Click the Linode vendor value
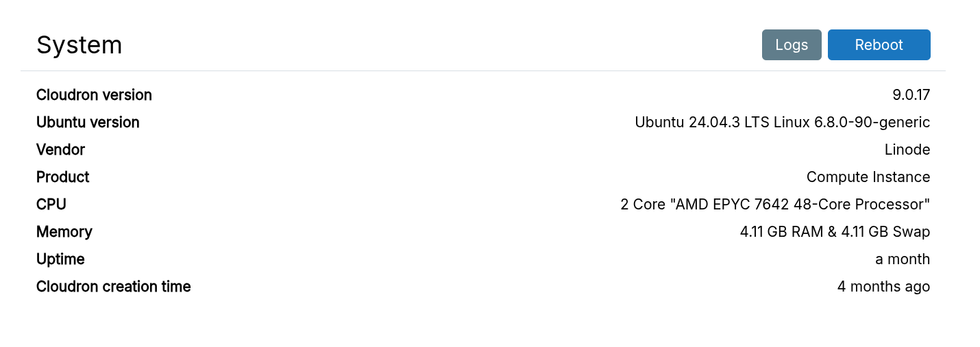The image size is (980, 347). point(907,150)
